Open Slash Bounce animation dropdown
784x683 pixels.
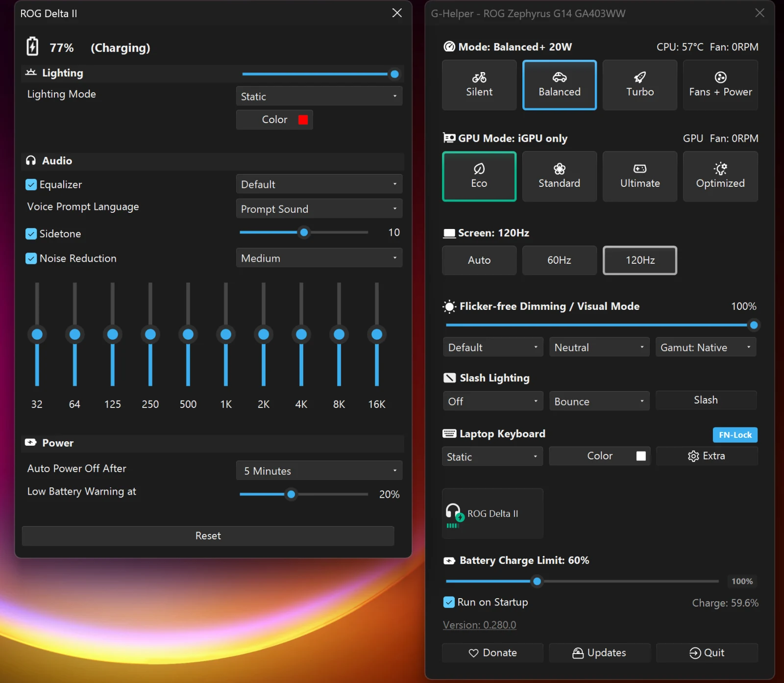pos(599,401)
